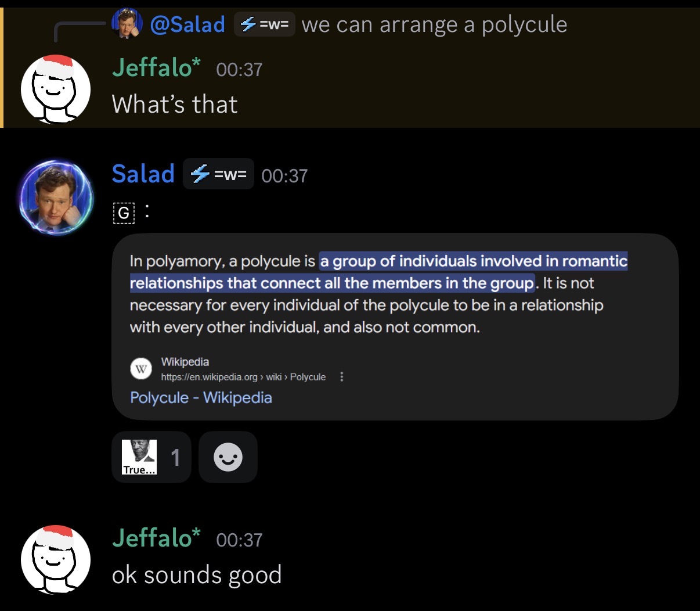Click the boxed G emoji placeholder

coord(124,213)
